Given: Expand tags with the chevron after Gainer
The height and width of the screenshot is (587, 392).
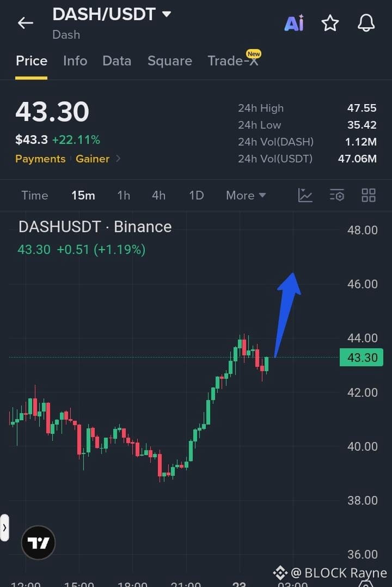Looking at the screenshot, I should click(x=118, y=159).
